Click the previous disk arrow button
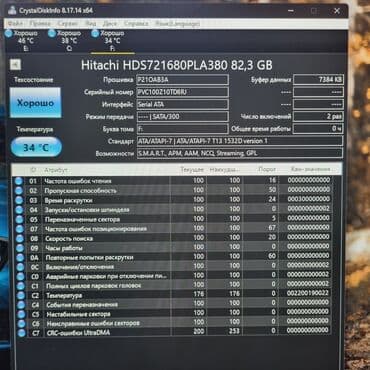 pos(15,65)
